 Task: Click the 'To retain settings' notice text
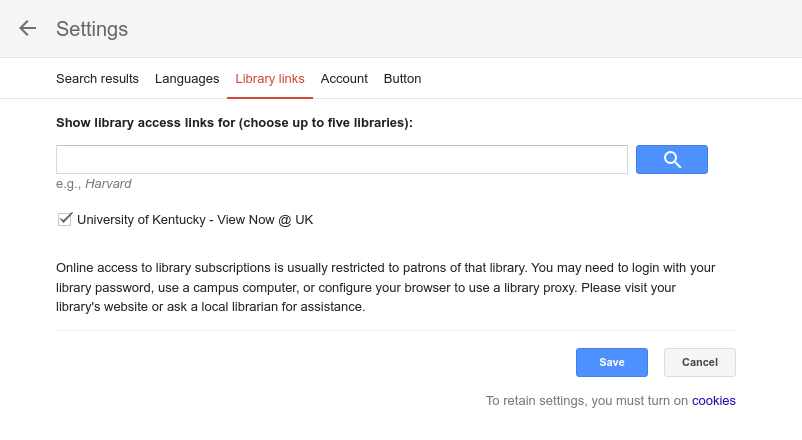coord(587,401)
